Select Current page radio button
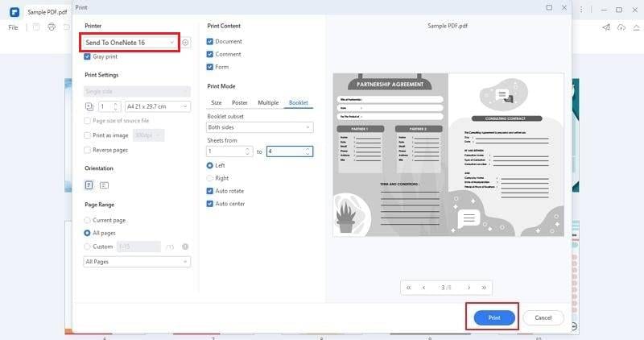Viewport: 644px width, 340px height. [x=87, y=221]
